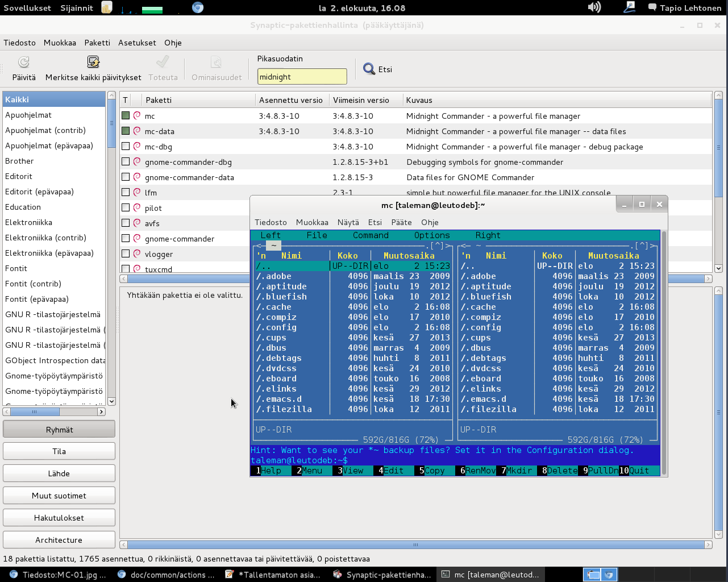This screenshot has width=728, height=582.
Task: Open the Muokkaa menu in Synaptic
Action: pyautogui.click(x=60, y=43)
